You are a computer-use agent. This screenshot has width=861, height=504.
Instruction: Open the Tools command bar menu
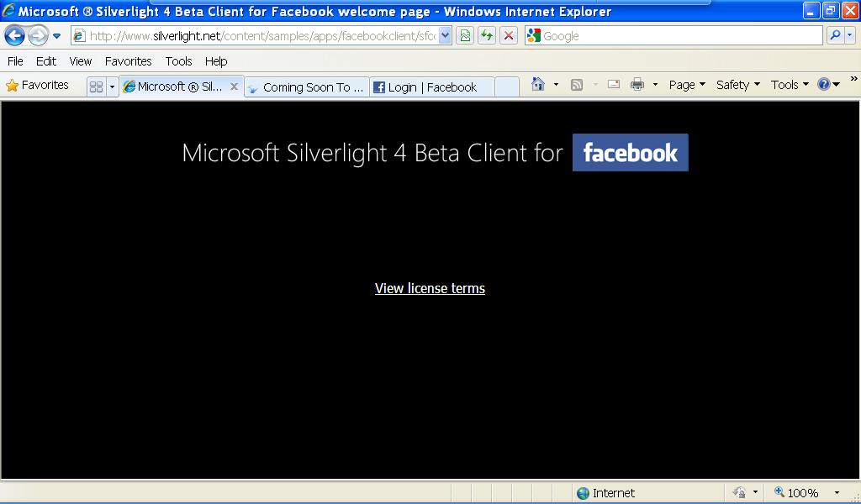pyautogui.click(x=790, y=85)
